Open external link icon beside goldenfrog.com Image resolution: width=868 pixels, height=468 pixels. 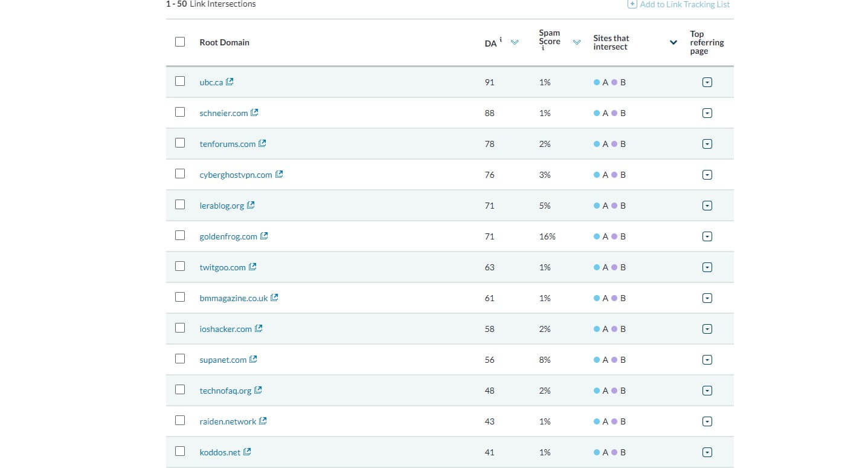(x=264, y=236)
